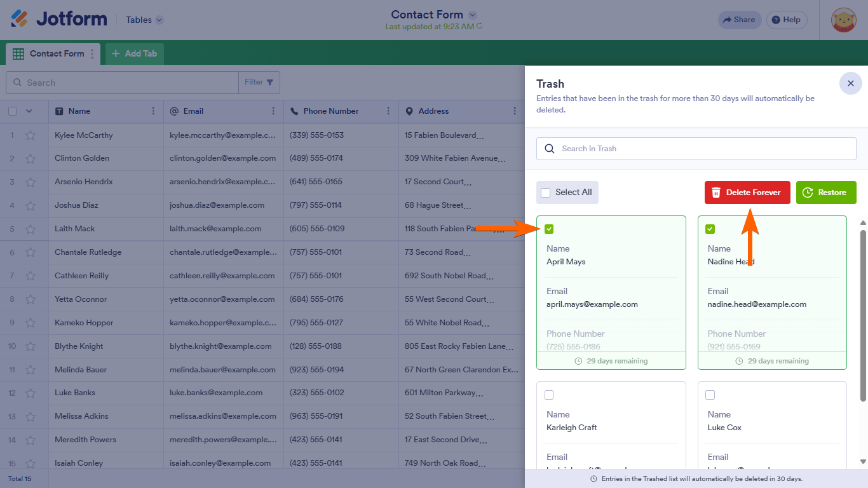
Task: Enable the Select All checkbox in the Trash panel
Action: [x=545, y=192]
